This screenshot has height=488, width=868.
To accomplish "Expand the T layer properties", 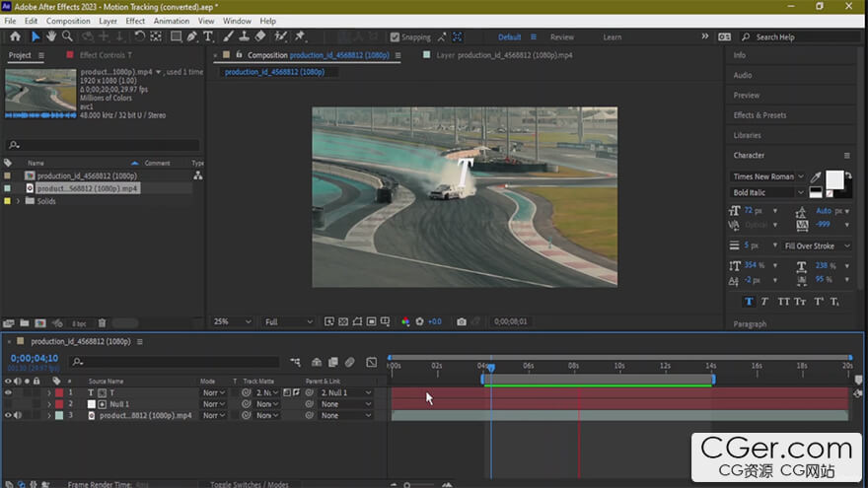I will [x=48, y=392].
